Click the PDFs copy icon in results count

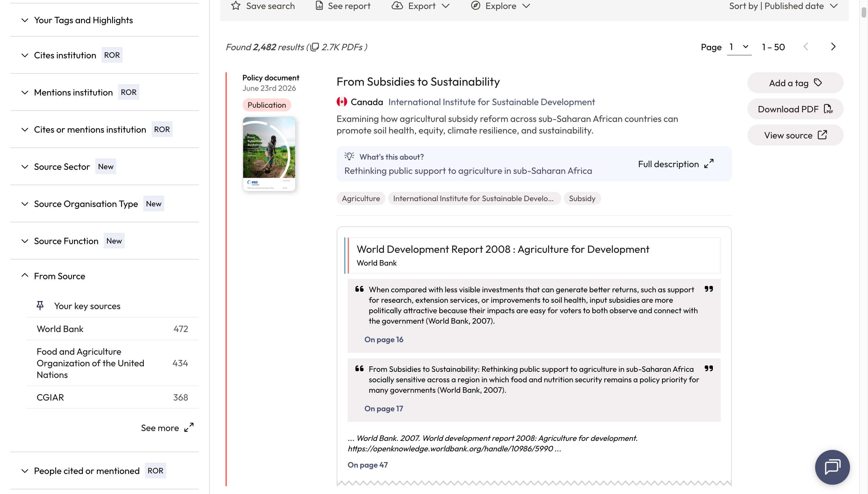point(315,47)
